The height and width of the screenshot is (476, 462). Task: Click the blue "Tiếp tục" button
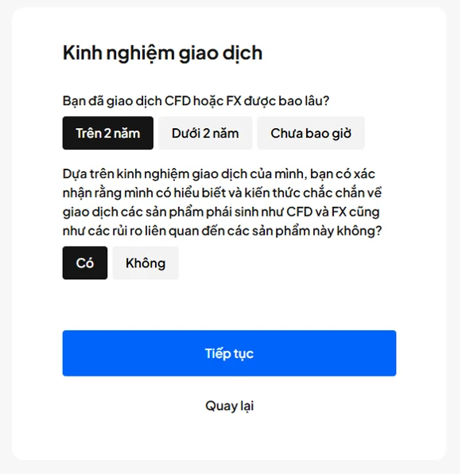[230, 354]
